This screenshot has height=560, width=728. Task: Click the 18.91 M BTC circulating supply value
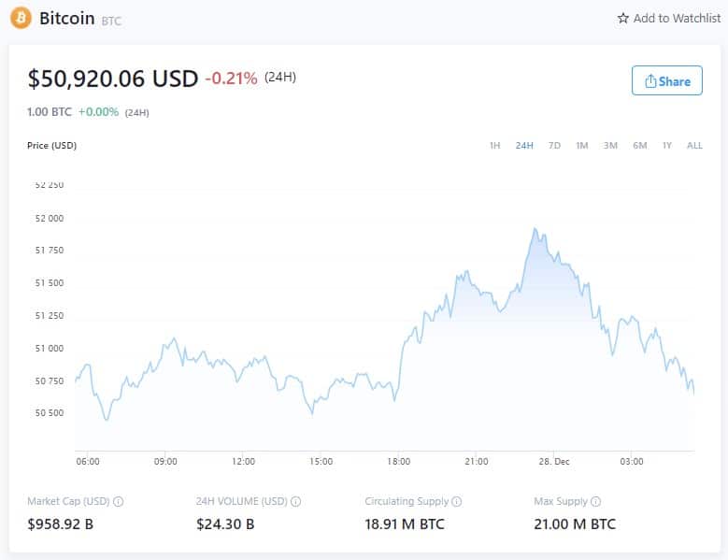pos(405,524)
